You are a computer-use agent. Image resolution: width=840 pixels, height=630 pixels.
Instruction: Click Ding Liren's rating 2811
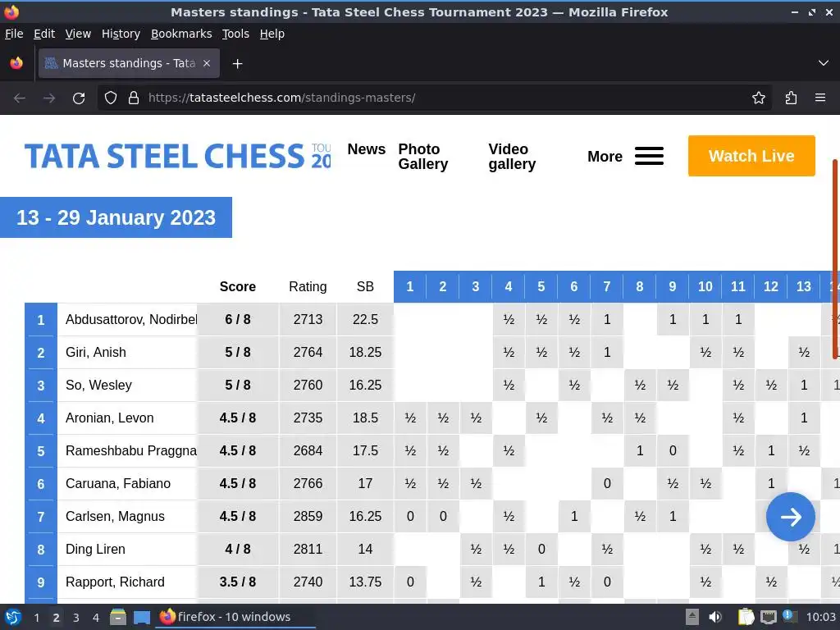click(x=308, y=549)
